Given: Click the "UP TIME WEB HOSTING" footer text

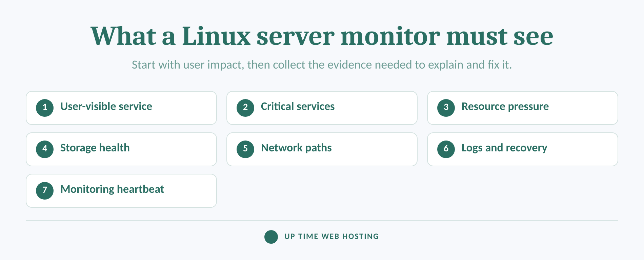Looking at the screenshot, I should click(x=331, y=237).
